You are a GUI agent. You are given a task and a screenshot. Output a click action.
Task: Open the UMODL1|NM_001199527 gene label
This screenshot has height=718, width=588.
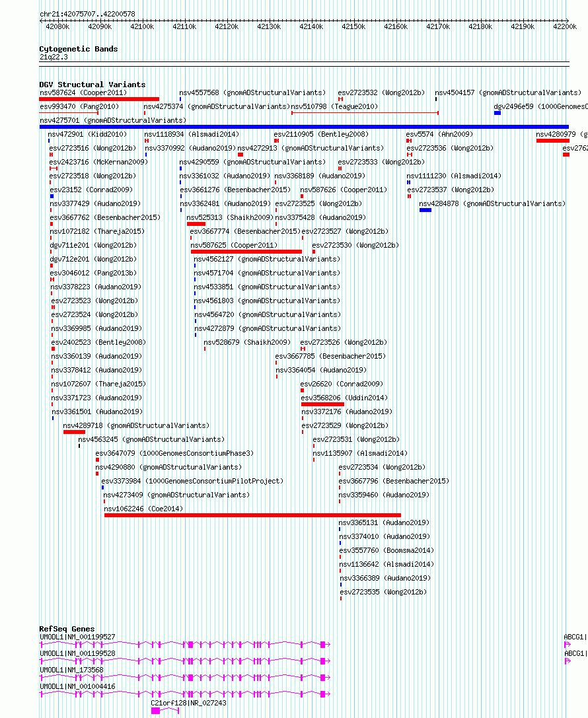[77, 637]
